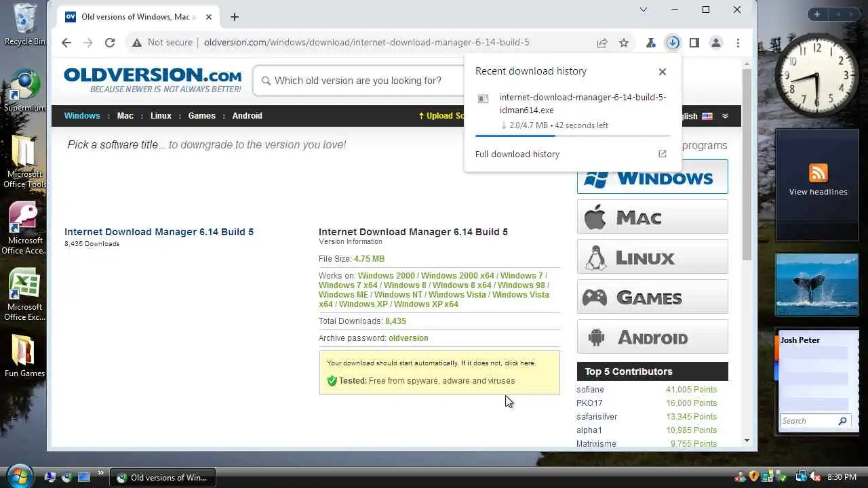Click the Supermium quick launch icon
The image size is (868, 488).
[66, 477]
